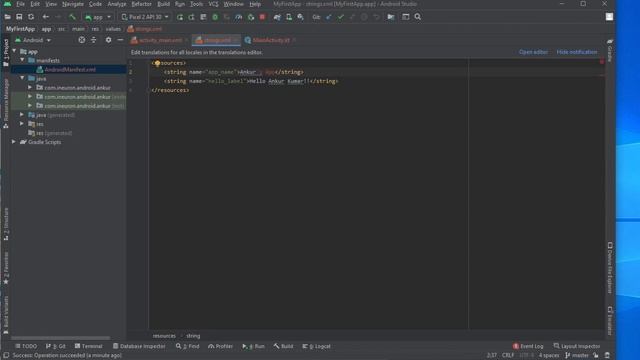640x360 pixels.
Task: Toggle the Build Variants side button
Action: [x=6, y=315]
